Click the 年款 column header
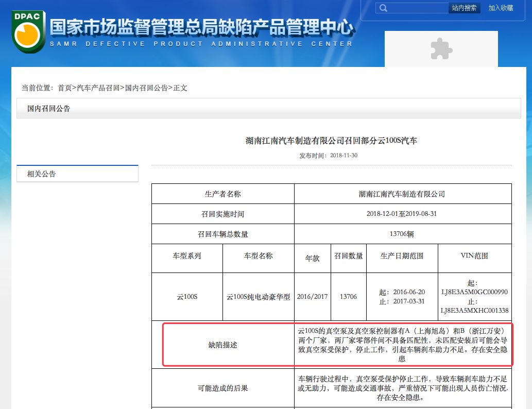This screenshot has width=532, height=409. pyautogui.click(x=313, y=258)
